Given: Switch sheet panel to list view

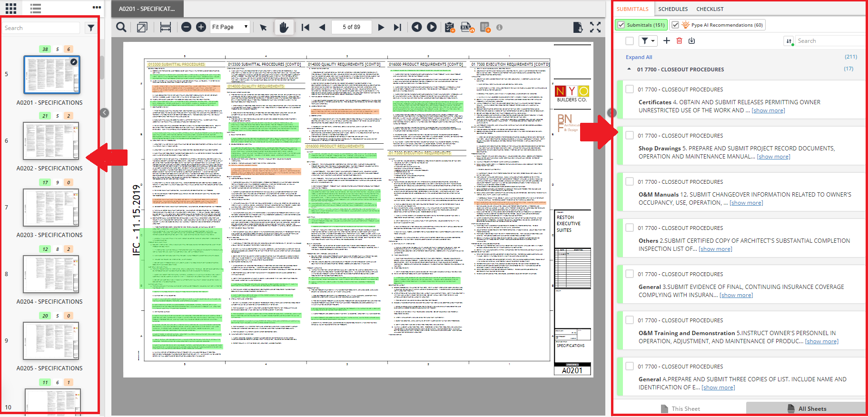Looking at the screenshot, I should click(x=35, y=8).
